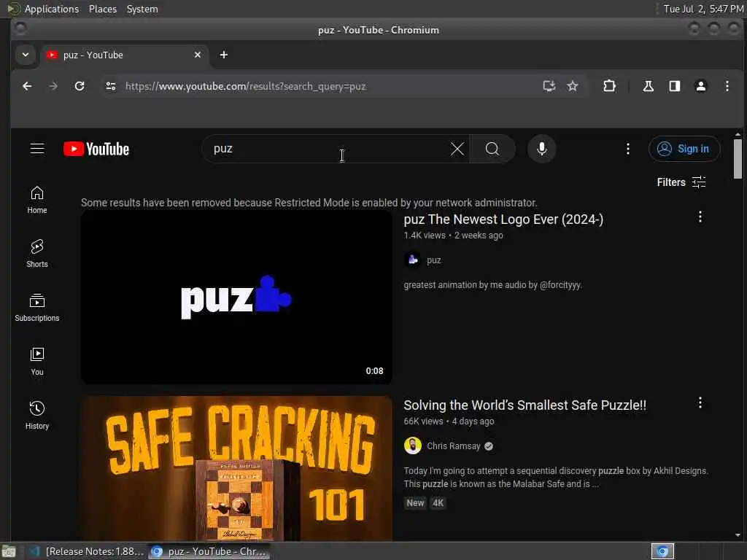
Task: Open the Chris Ramsay channel link
Action: click(x=454, y=446)
